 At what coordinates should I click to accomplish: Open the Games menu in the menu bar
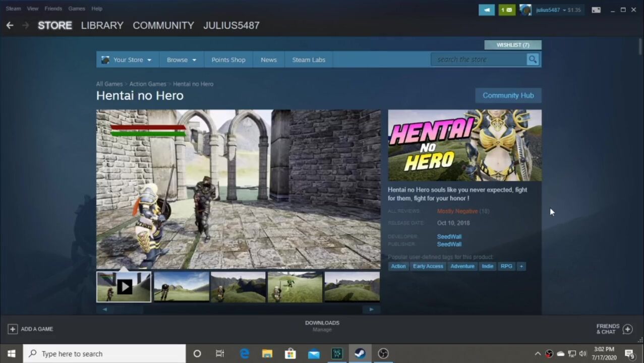click(77, 9)
